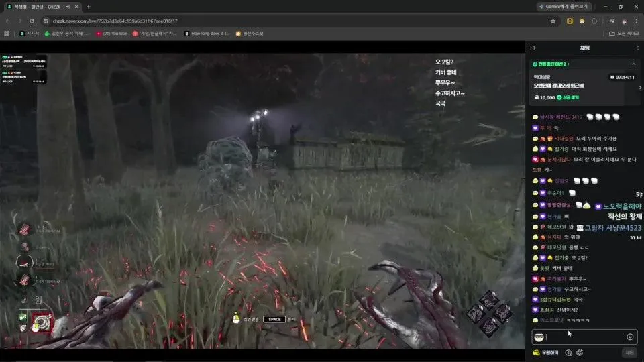Open the 치지직 bookmark
Screen dimensions: 644x362
coord(29,34)
